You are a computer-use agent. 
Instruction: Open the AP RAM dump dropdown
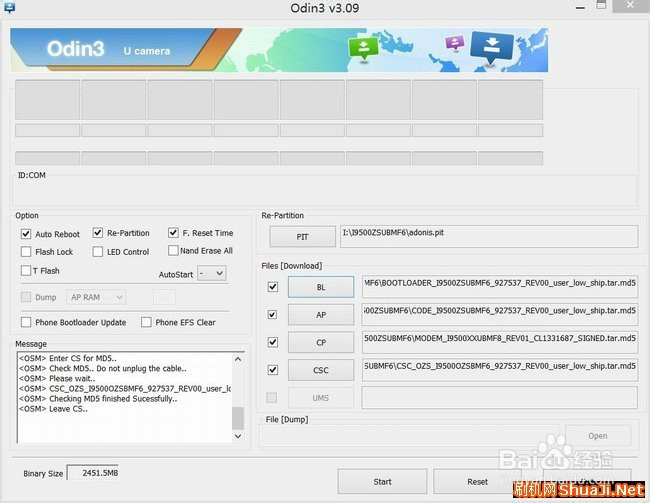click(x=96, y=297)
